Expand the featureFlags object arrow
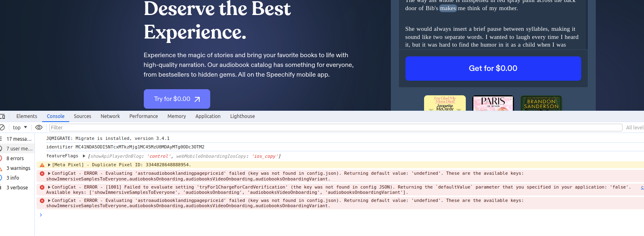 point(84,156)
